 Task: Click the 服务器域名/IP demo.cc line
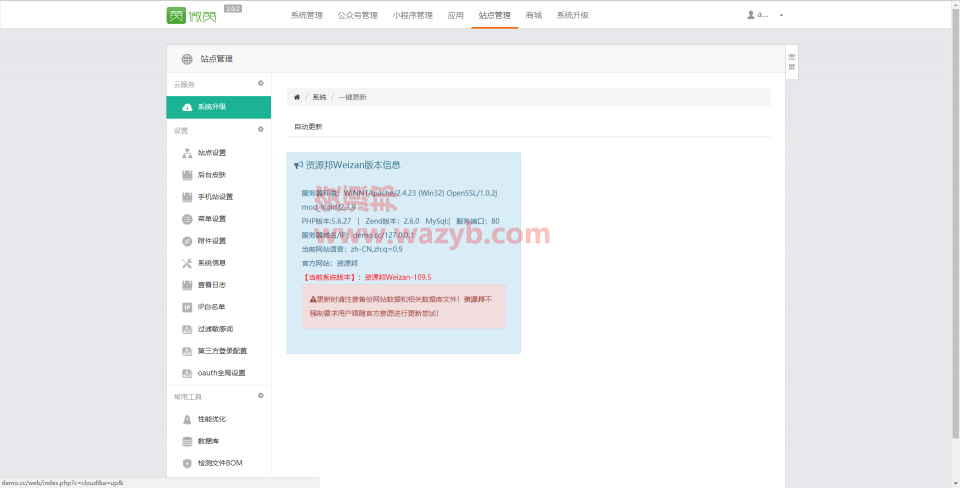(358, 235)
